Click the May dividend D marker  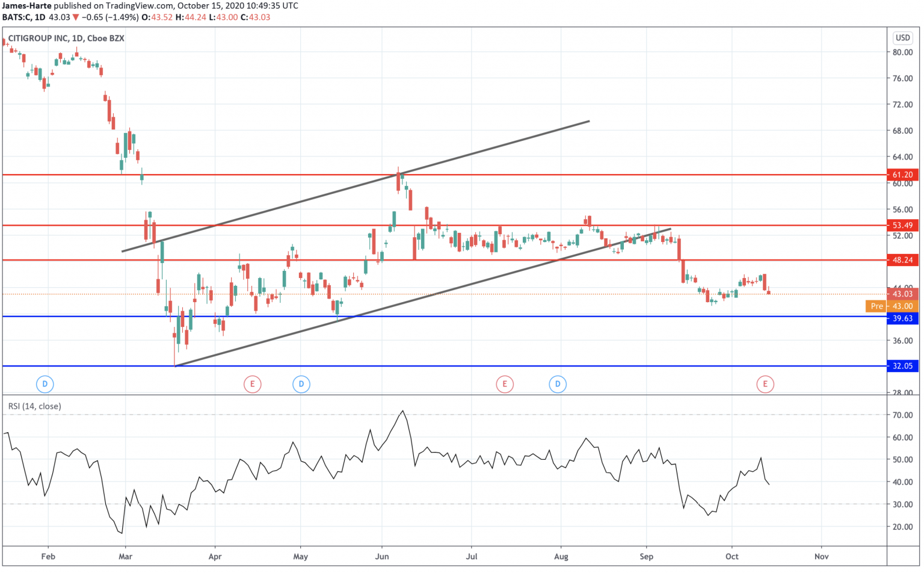(301, 383)
